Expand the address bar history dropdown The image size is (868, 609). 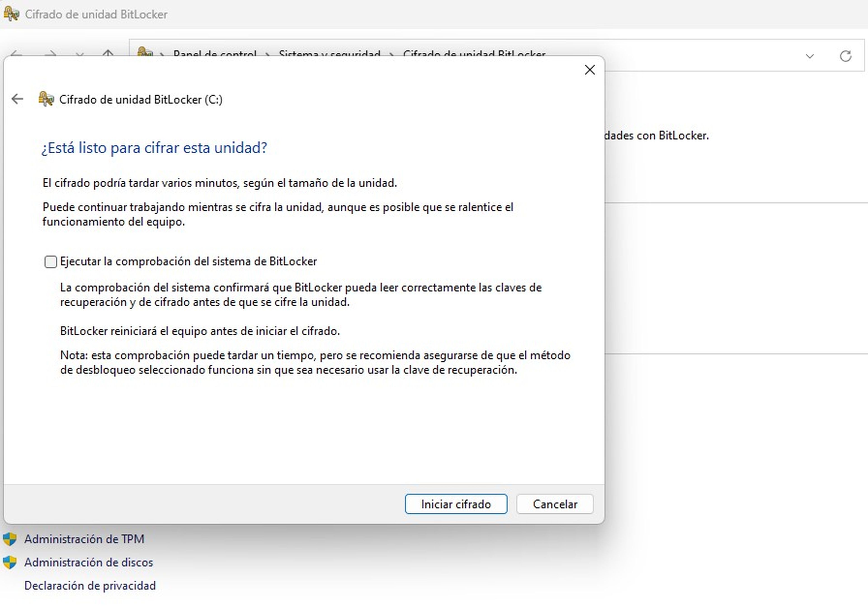coord(809,56)
